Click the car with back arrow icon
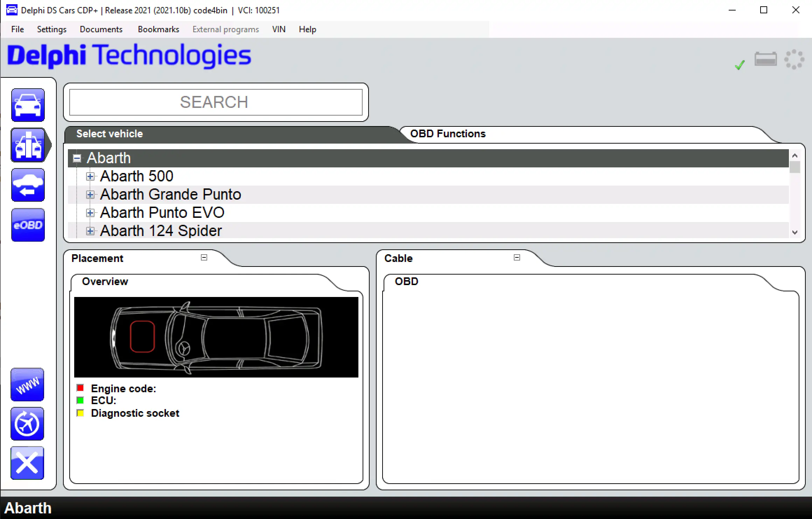 [28, 185]
